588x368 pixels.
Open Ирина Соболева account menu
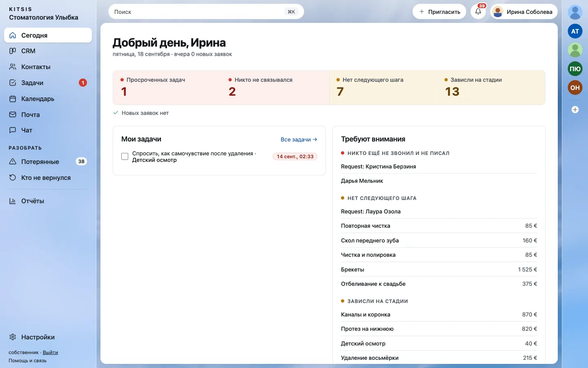tap(524, 12)
